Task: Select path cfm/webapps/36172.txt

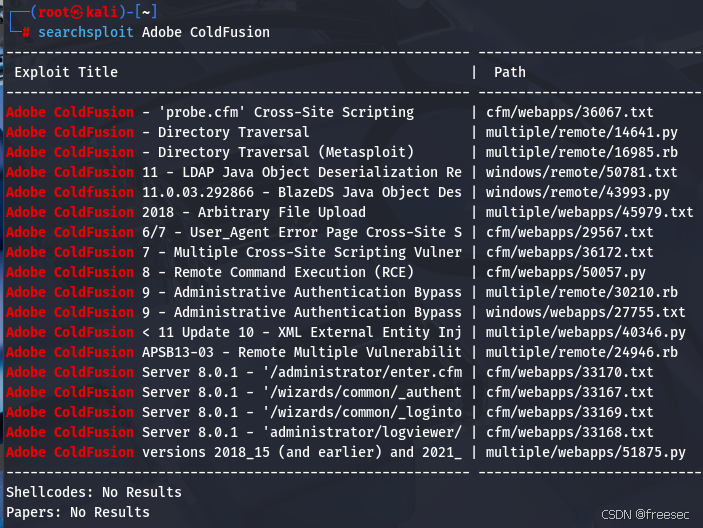Action: pos(570,252)
